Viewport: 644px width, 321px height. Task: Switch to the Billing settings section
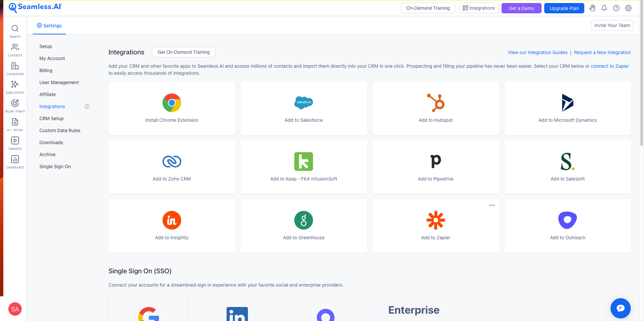pyautogui.click(x=46, y=70)
